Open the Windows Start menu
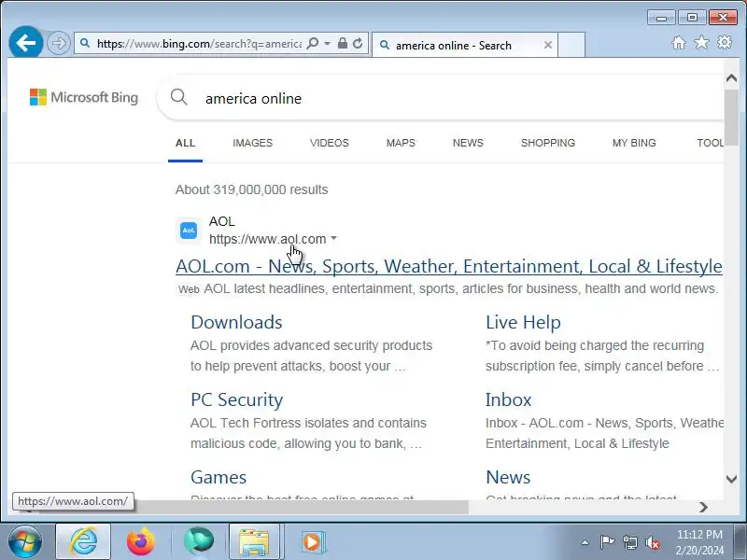 tap(25, 542)
